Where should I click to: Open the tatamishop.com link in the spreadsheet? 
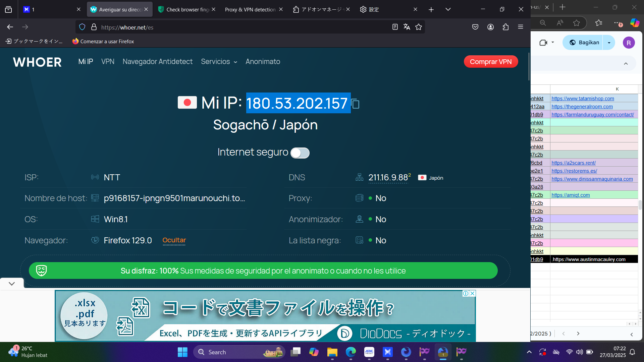tap(583, 99)
